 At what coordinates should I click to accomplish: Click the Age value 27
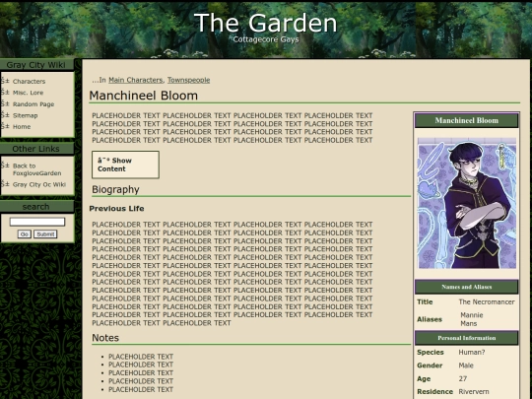tap(463, 378)
